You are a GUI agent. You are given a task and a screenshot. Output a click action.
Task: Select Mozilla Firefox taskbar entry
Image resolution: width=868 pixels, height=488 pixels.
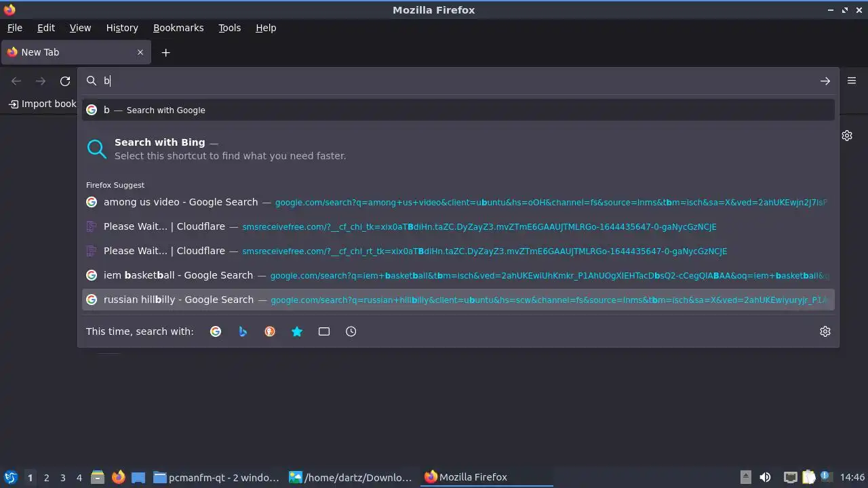point(487,477)
